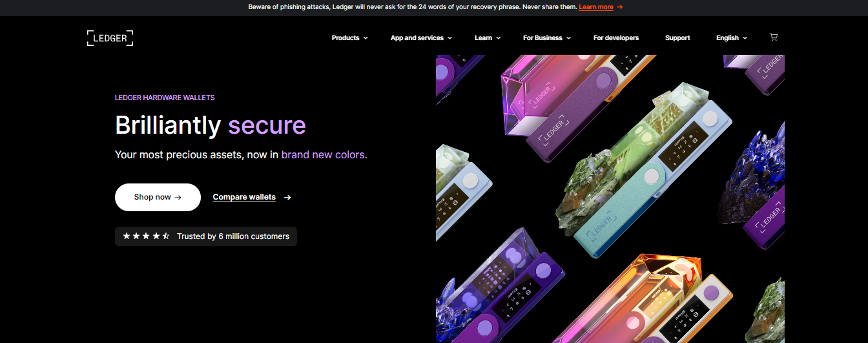The image size is (868, 343).
Task: Go to For developers page
Action: 616,38
